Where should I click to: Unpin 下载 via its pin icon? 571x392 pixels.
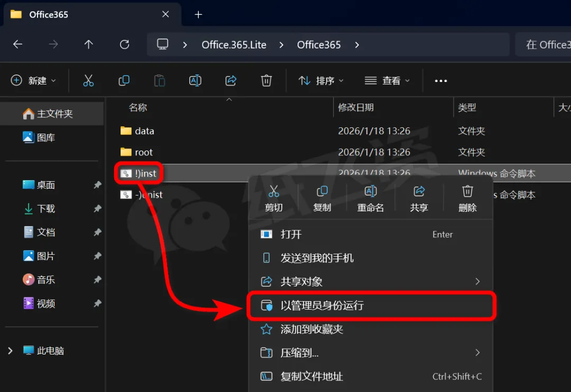[97, 209]
